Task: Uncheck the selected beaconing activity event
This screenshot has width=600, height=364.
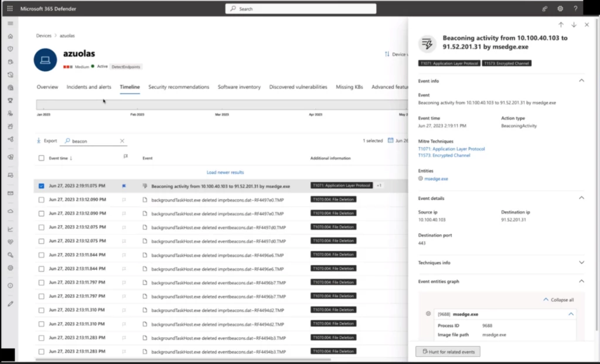Action: point(41,186)
